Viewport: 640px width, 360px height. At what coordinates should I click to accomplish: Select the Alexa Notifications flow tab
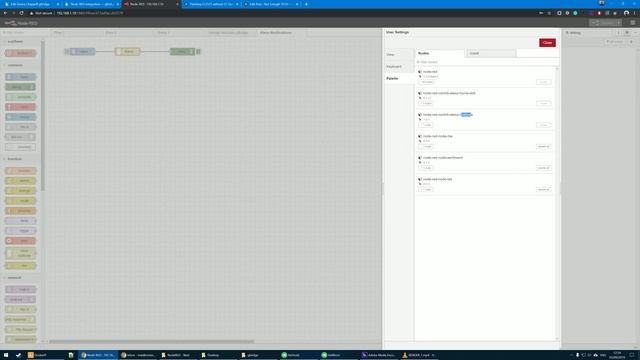point(282,33)
